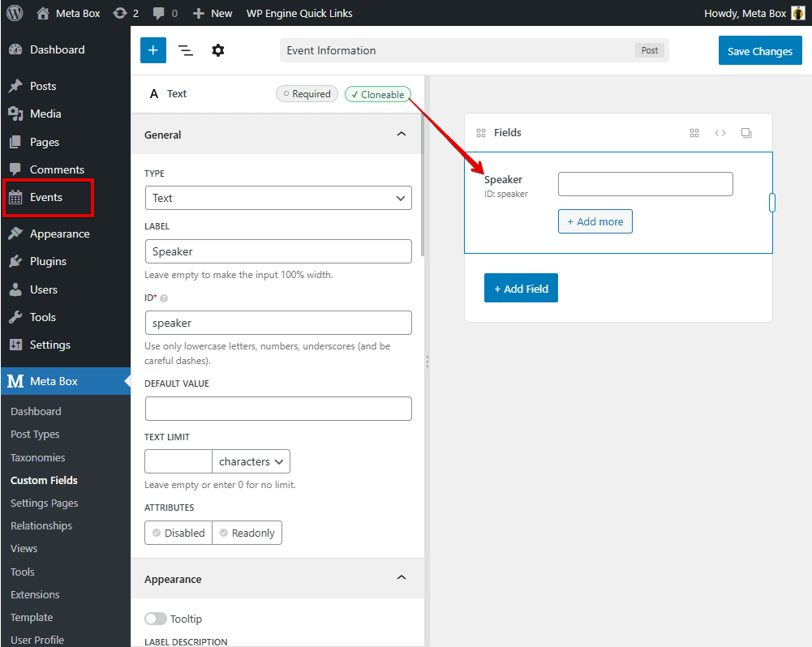
Task: Collapse the General section
Action: pos(401,135)
